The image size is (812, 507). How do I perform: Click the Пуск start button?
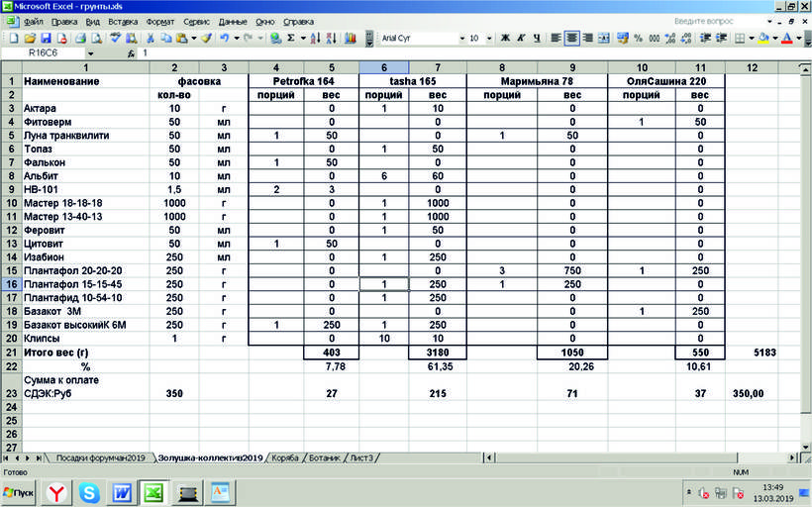point(20,491)
